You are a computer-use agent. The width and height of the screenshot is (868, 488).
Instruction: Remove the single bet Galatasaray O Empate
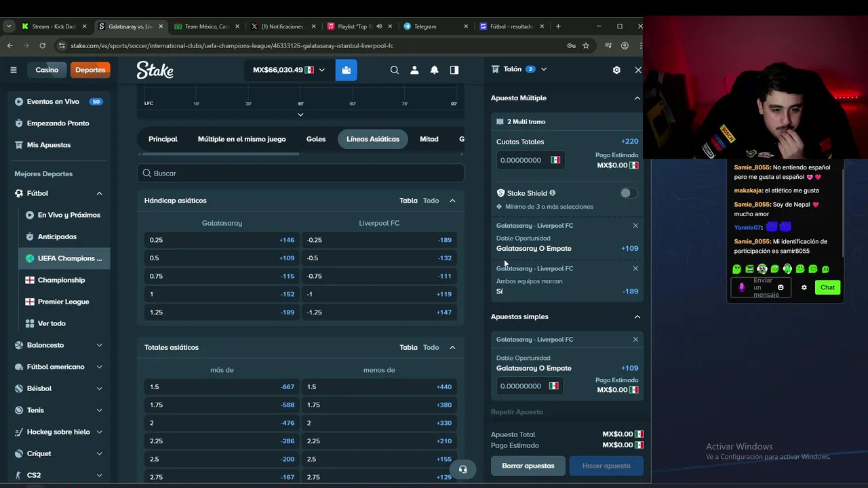coord(635,340)
